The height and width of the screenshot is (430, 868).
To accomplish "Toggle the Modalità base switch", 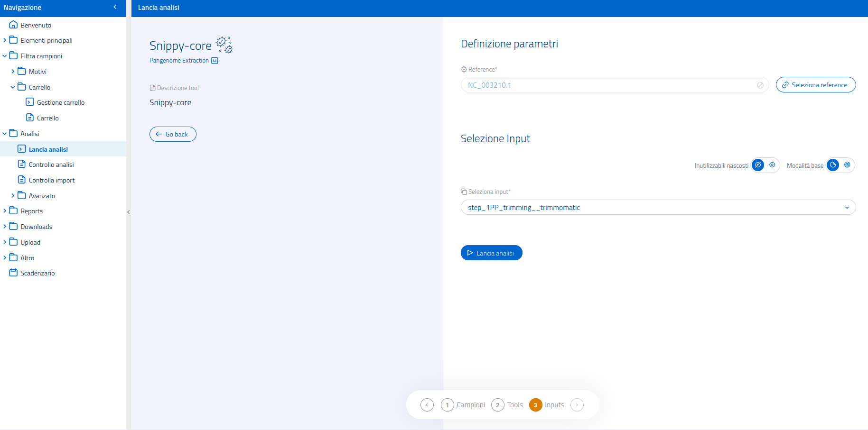I will click(x=840, y=165).
